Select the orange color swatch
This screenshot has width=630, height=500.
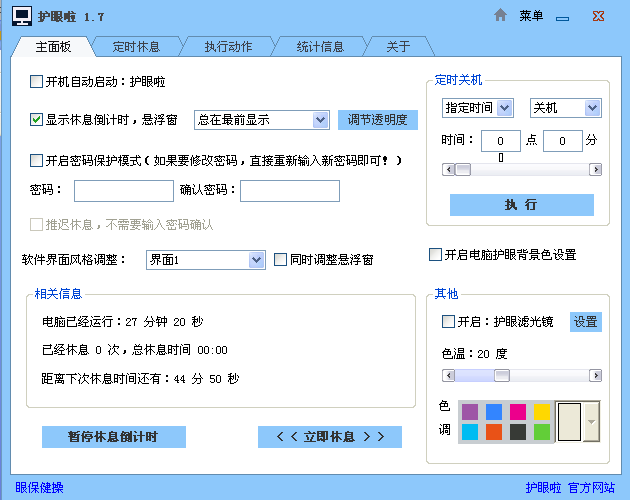point(494,432)
